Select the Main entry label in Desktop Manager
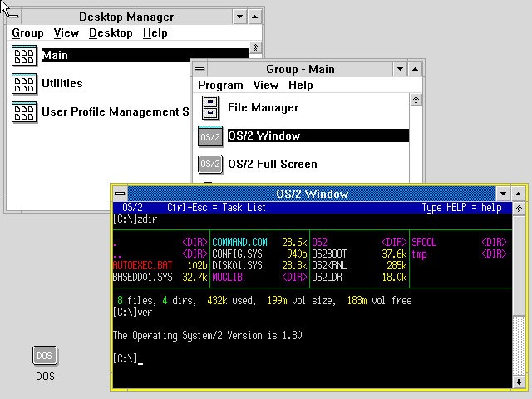Screen dimensions: 532x399 (145, 55)
